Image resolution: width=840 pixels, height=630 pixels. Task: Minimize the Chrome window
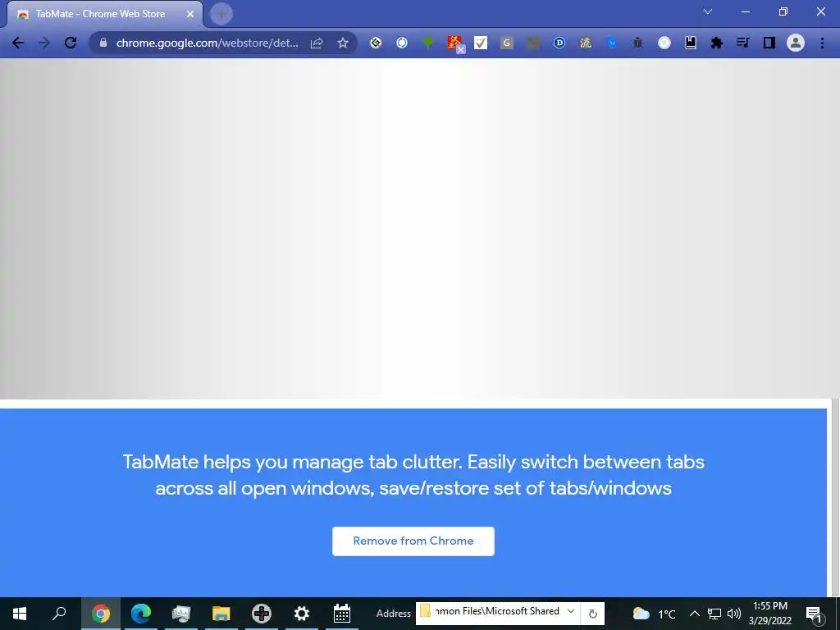(745, 11)
